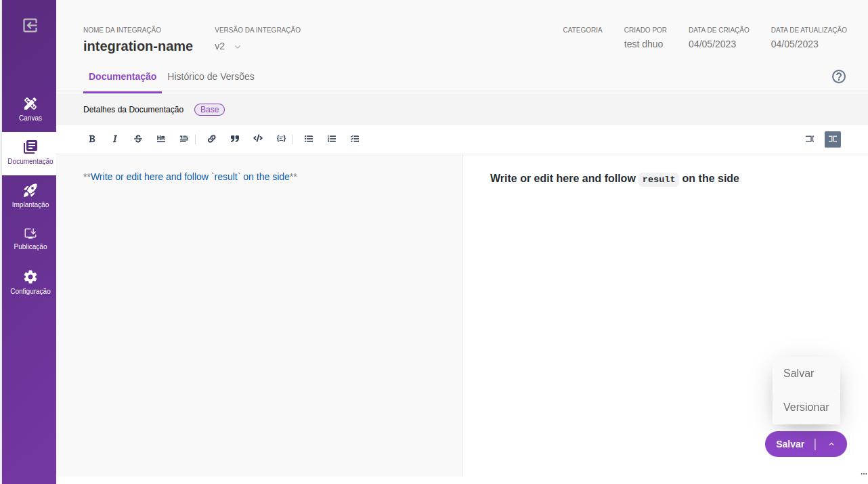
Task: Open Configuração settings in the sidebar
Action: point(30,283)
